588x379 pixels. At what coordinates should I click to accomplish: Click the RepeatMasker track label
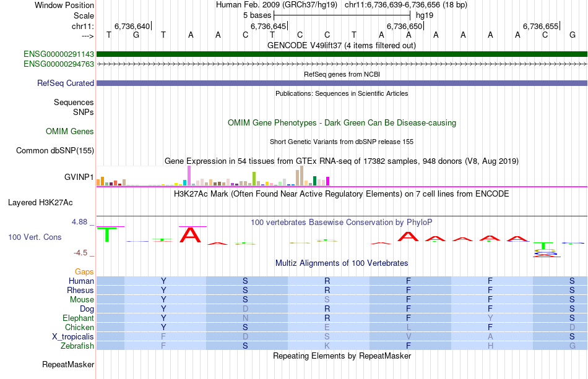68,364
